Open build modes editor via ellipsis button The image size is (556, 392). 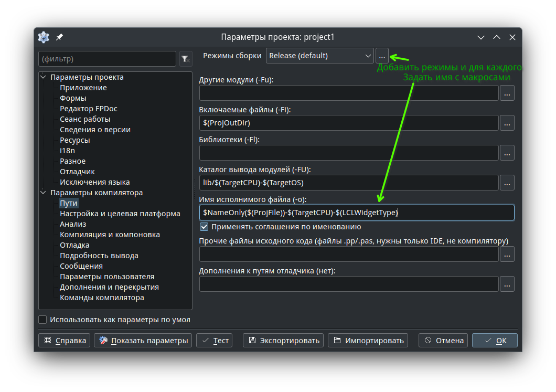point(382,56)
